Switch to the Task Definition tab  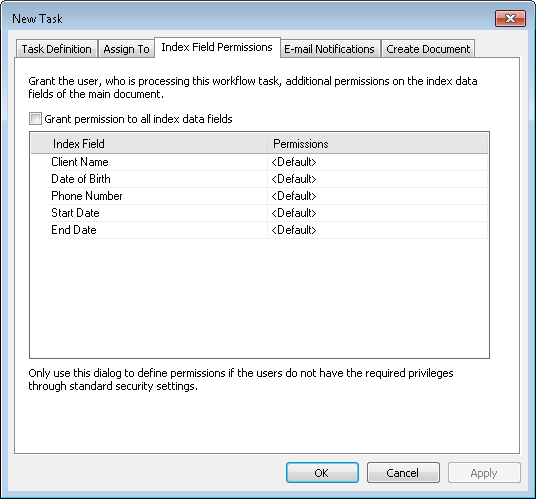[x=57, y=49]
